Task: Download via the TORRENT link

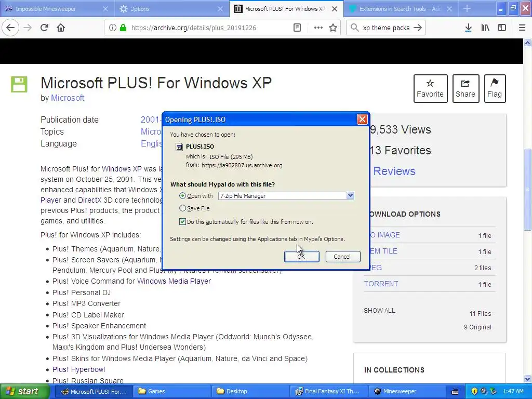Action: (381, 284)
